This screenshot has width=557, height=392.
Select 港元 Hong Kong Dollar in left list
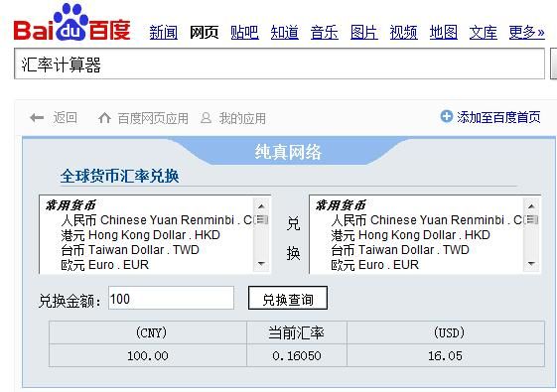(140, 235)
